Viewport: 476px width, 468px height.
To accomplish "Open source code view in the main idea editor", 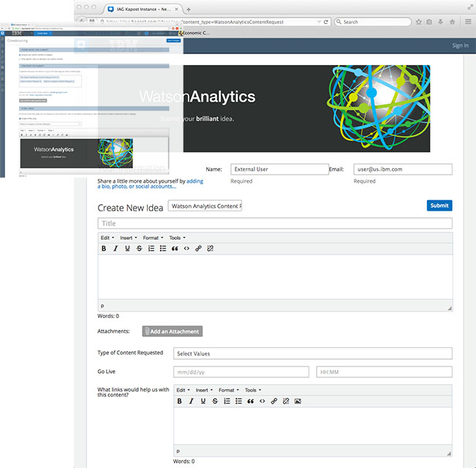I will [186, 249].
